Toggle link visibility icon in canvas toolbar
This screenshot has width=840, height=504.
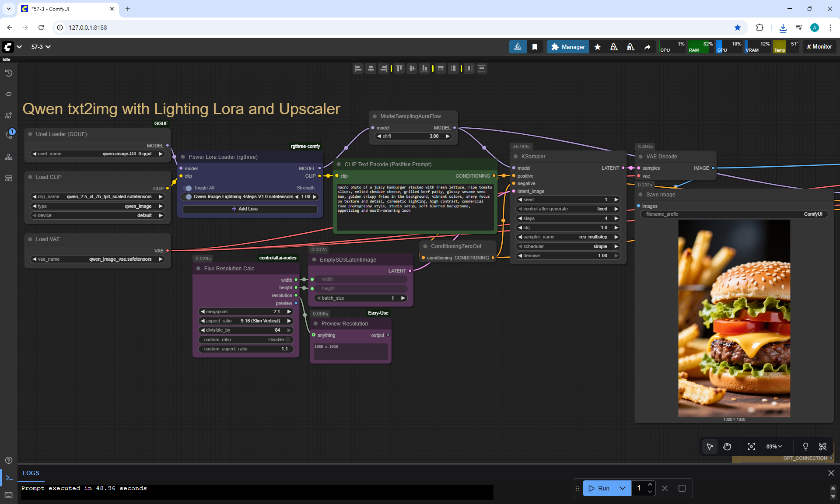click(x=822, y=446)
